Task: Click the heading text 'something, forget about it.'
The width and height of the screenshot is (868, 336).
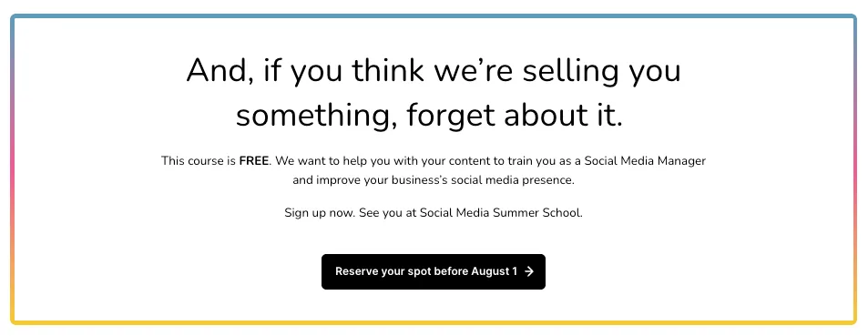Action: (430, 117)
